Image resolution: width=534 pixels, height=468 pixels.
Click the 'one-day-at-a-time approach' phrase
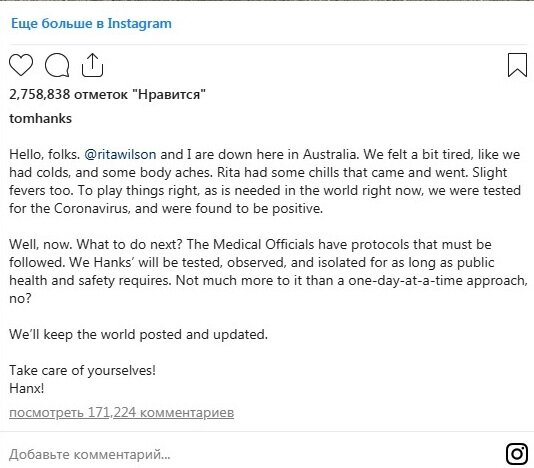pos(437,281)
